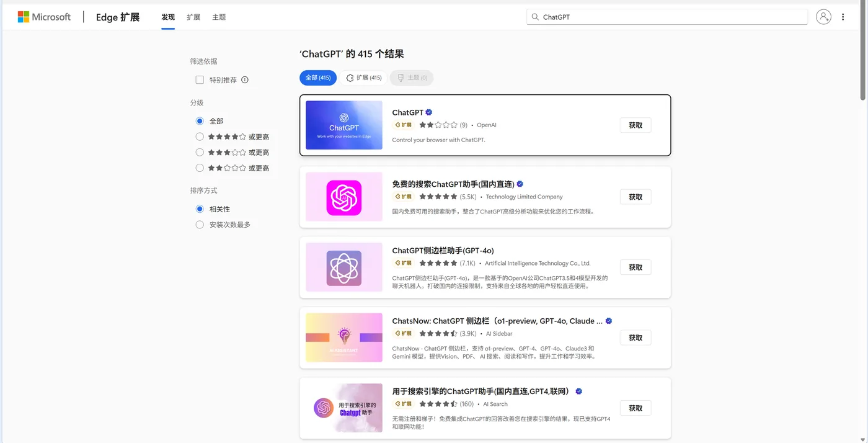Viewport: 868px width, 443px height.
Task: Switch to the 发现 navigation tab
Action: click(168, 17)
